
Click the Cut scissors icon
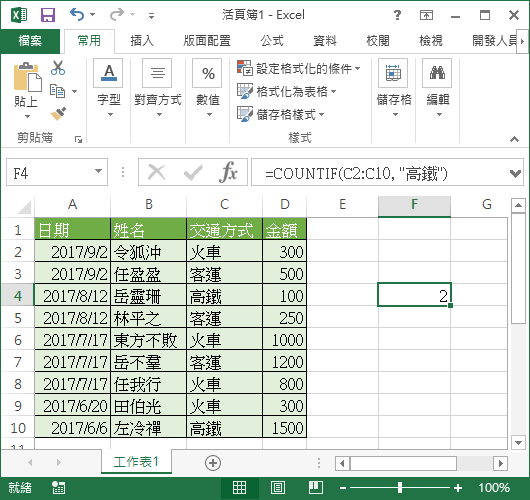coord(58,68)
